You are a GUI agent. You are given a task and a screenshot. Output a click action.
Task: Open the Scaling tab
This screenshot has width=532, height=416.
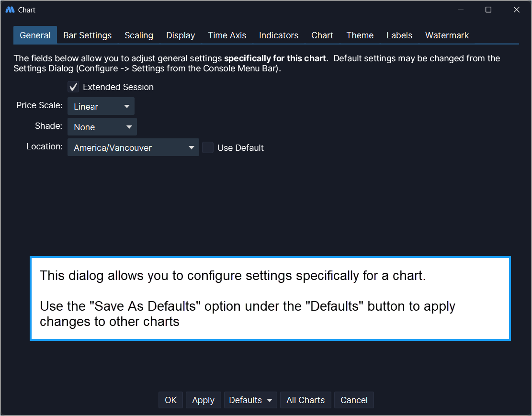point(139,35)
